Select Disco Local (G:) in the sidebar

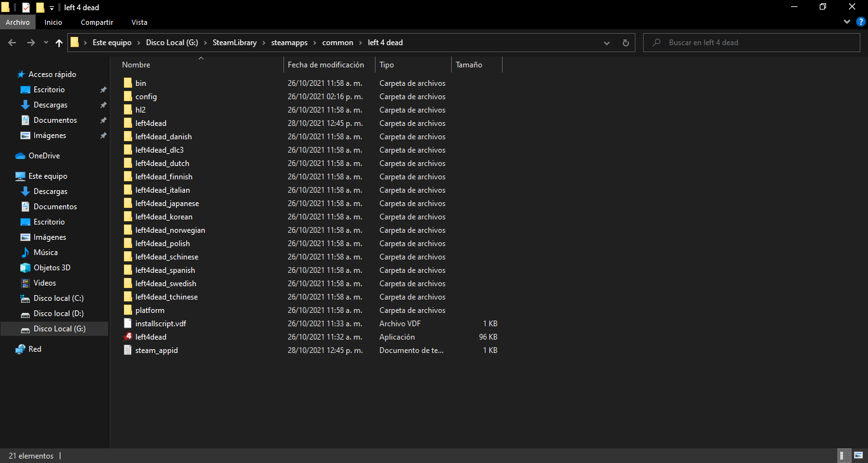tap(59, 329)
